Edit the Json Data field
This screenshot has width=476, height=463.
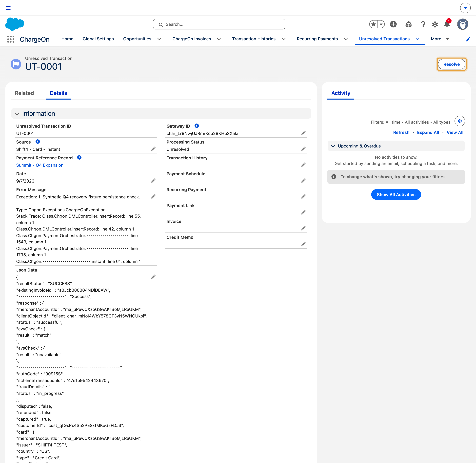(x=153, y=277)
